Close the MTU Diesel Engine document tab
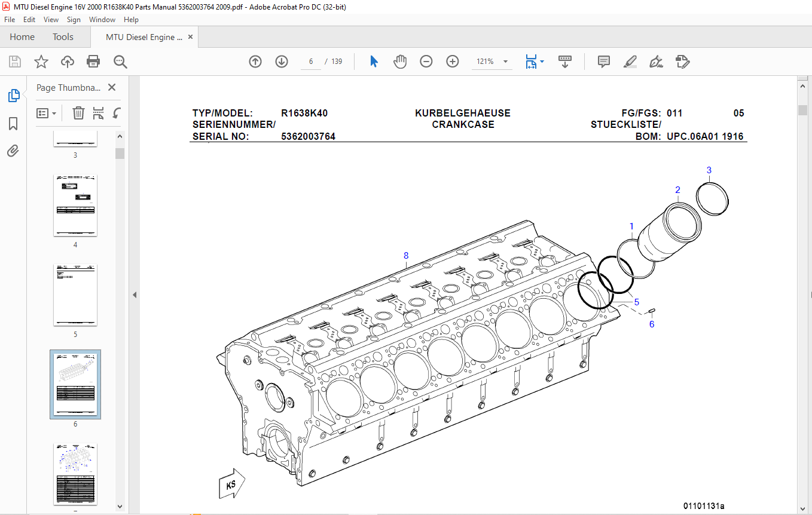This screenshot has height=515, width=812. pyautogui.click(x=191, y=37)
